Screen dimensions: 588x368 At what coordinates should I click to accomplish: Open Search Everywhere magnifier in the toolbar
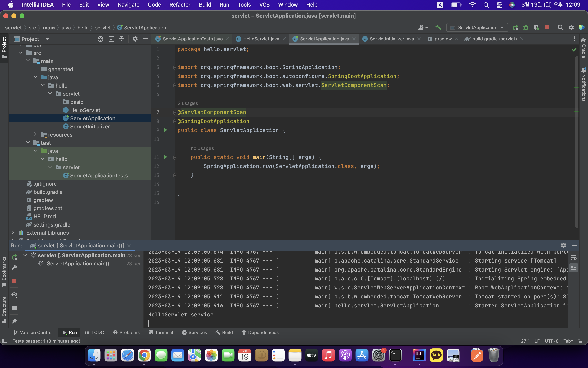point(561,28)
